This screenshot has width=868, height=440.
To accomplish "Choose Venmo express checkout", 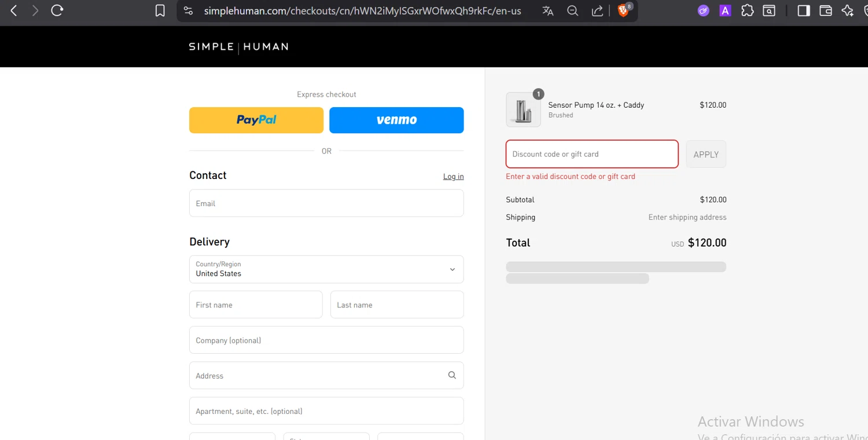I will point(396,120).
